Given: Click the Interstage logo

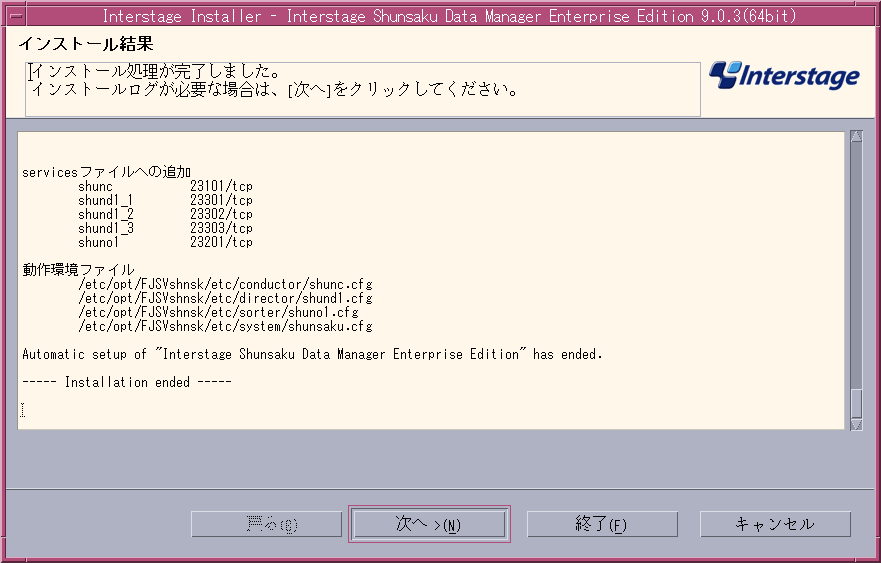Looking at the screenshot, I should point(784,75).
